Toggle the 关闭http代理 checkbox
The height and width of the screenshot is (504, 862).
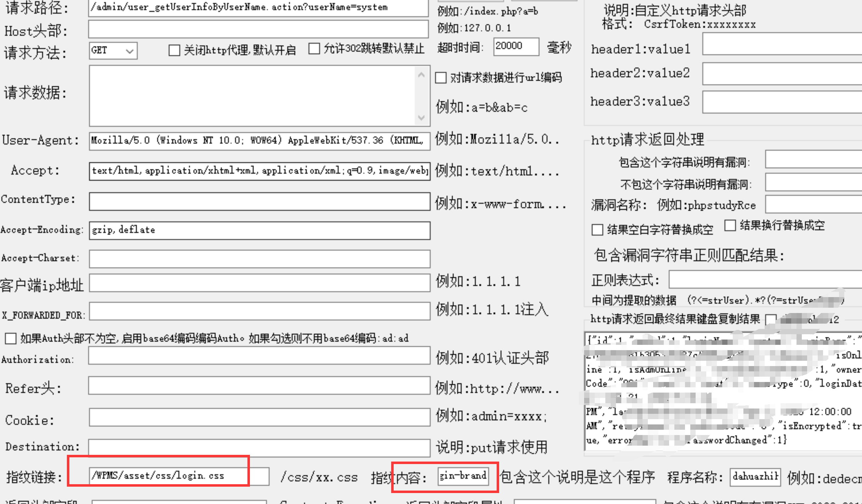pyautogui.click(x=174, y=50)
